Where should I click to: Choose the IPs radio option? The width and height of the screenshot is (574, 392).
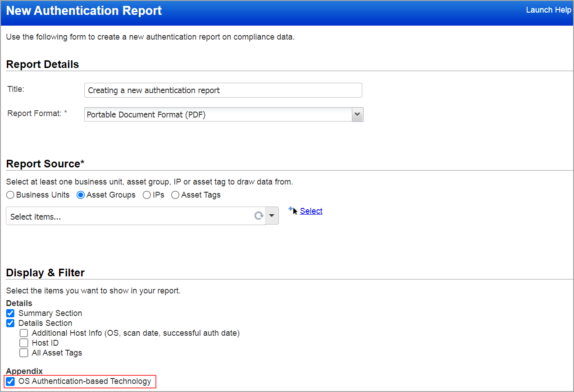pos(146,194)
